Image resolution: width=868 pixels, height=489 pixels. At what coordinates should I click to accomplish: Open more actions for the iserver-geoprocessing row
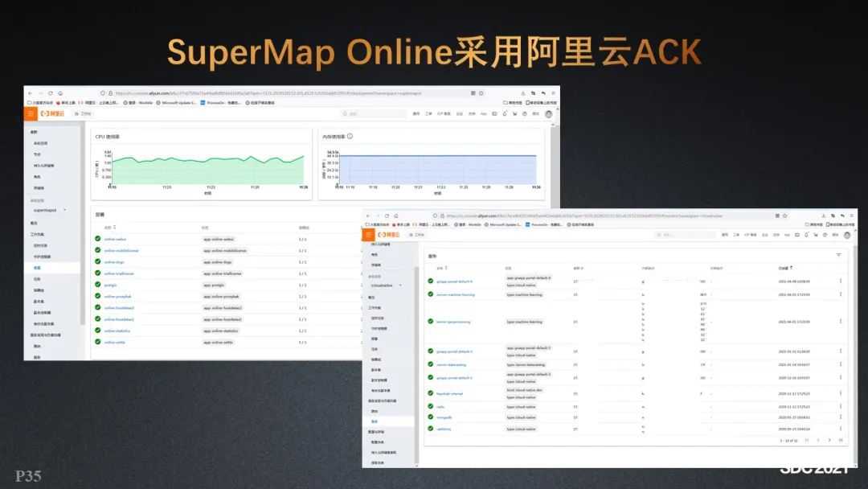(x=841, y=321)
